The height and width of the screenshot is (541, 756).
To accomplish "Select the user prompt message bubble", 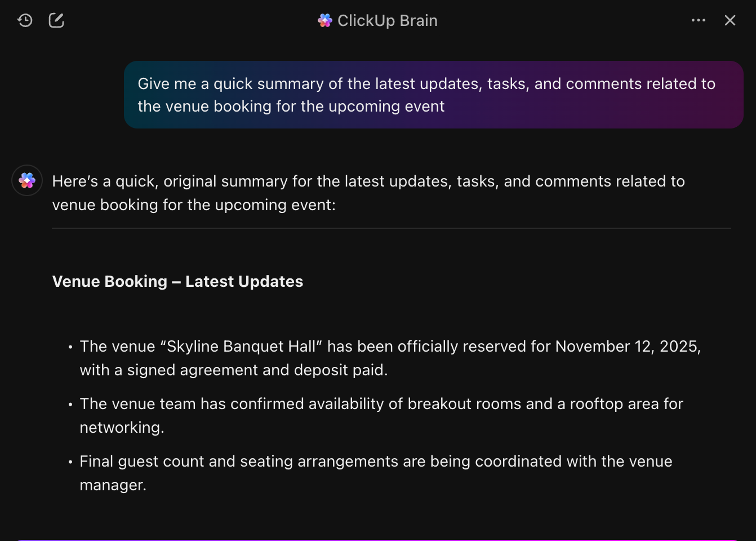I will (x=433, y=95).
